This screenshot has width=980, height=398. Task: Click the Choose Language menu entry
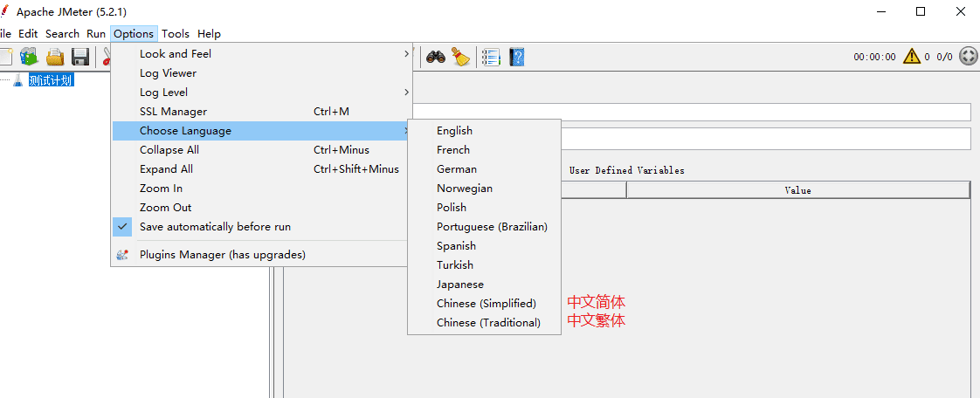pos(261,131)
